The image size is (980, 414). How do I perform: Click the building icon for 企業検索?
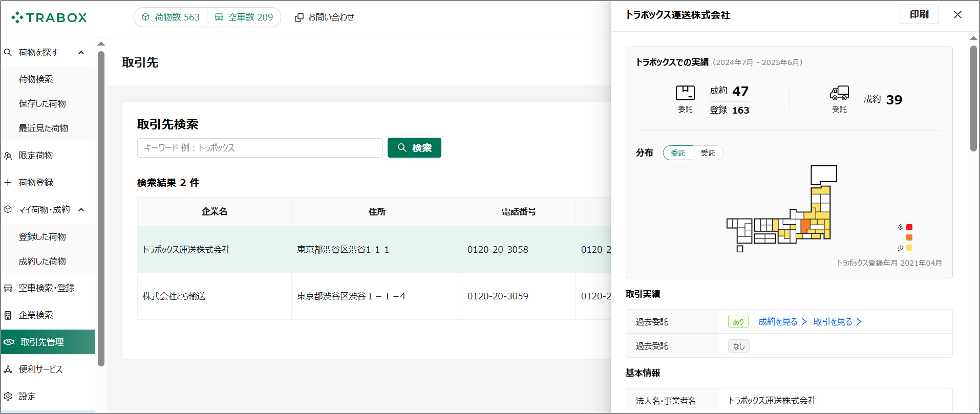pos(8,315)
